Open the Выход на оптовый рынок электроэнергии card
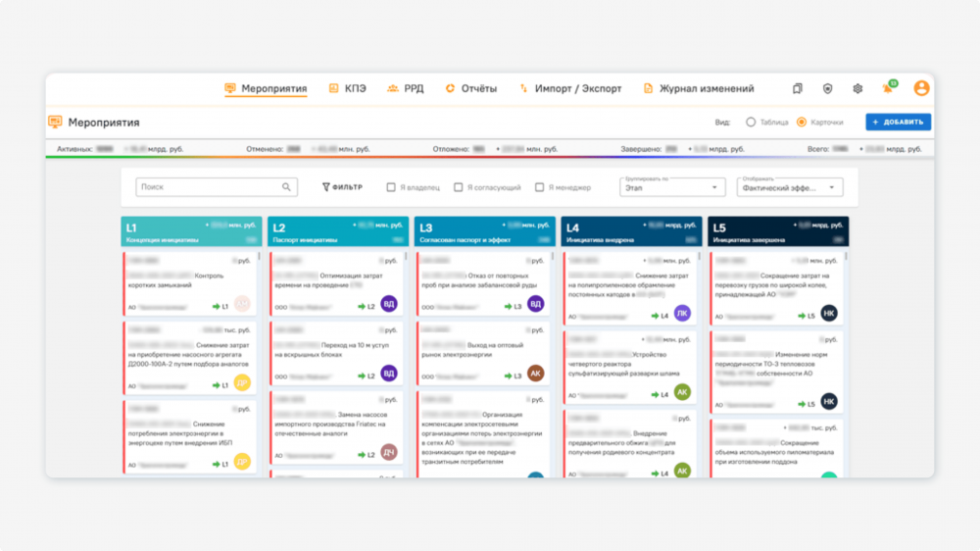980x551 pixels. coord(482,353)
